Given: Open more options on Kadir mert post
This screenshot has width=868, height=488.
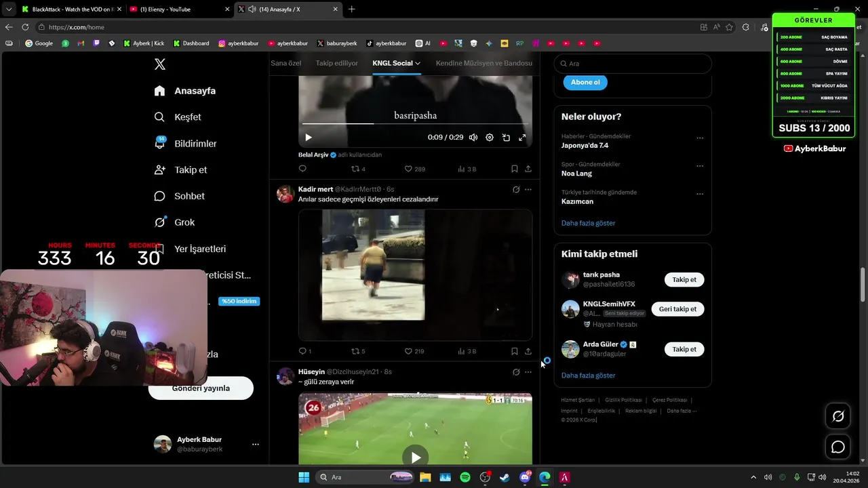Looking at the screenshot, I should [x=528, y=190].
